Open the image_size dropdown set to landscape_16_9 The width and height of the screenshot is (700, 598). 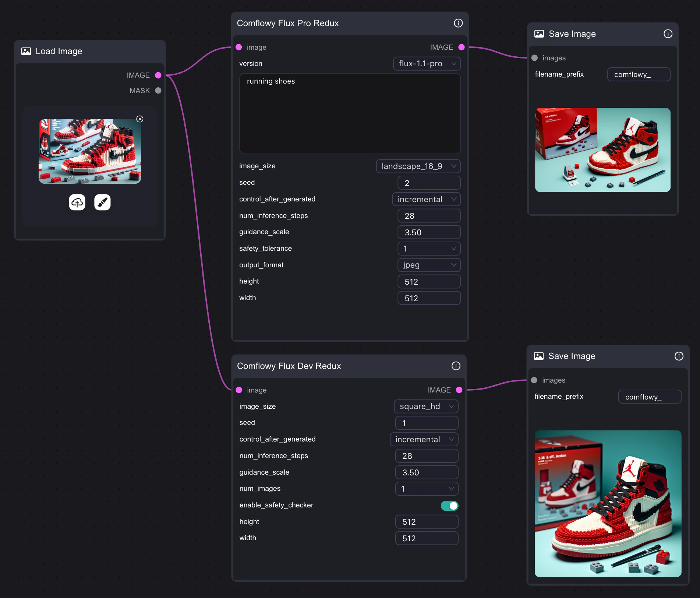click(418, 166)
